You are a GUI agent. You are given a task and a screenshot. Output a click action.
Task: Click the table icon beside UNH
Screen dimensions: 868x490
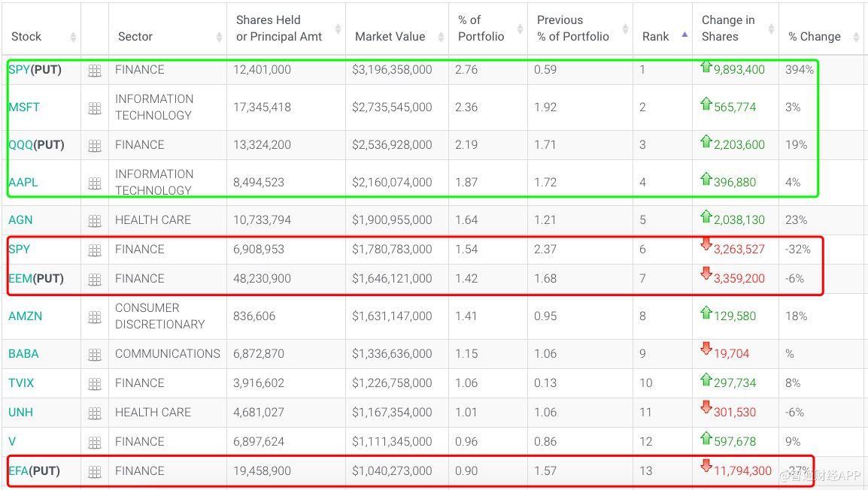pos(95,413)
